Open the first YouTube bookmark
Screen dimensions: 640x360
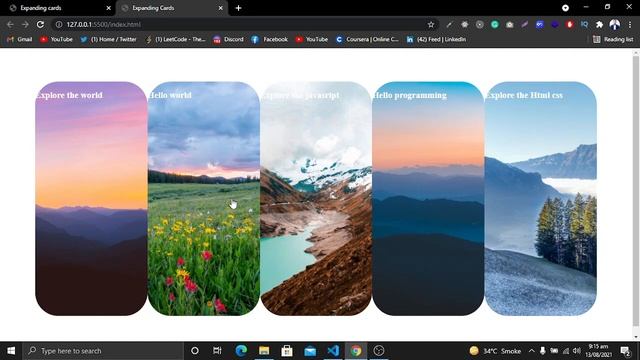click(x=56, y=39)
